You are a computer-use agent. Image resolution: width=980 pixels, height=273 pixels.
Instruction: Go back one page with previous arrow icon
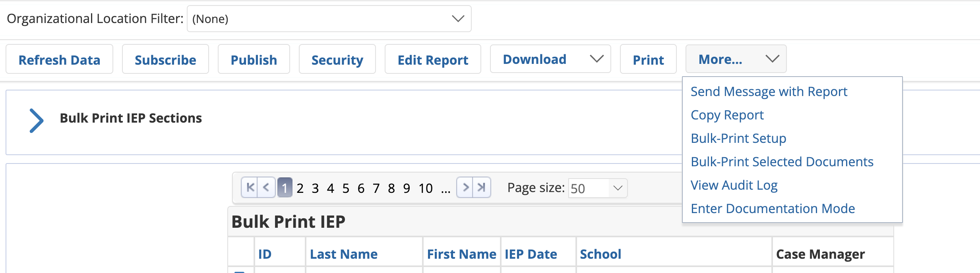click(265, 188)
